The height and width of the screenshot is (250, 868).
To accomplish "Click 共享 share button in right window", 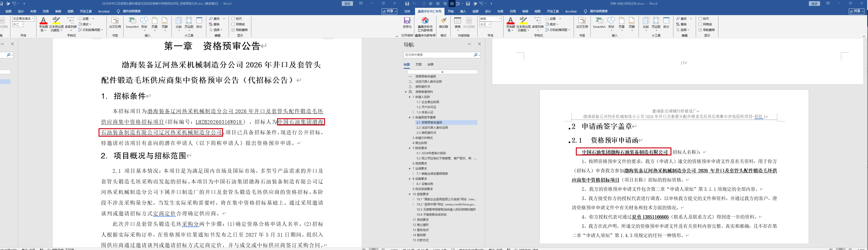I will coord(856,11).
